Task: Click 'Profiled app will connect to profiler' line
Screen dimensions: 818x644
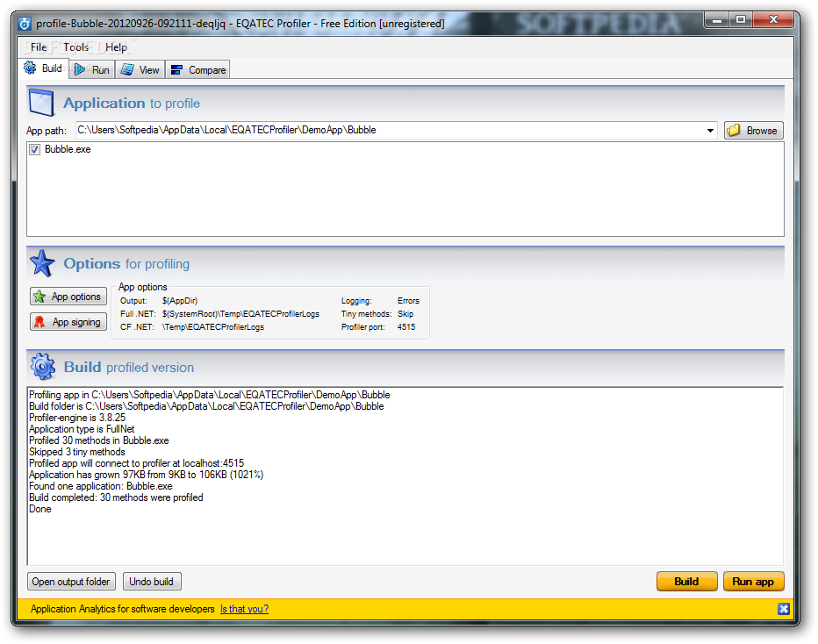Action: point(137,463)
